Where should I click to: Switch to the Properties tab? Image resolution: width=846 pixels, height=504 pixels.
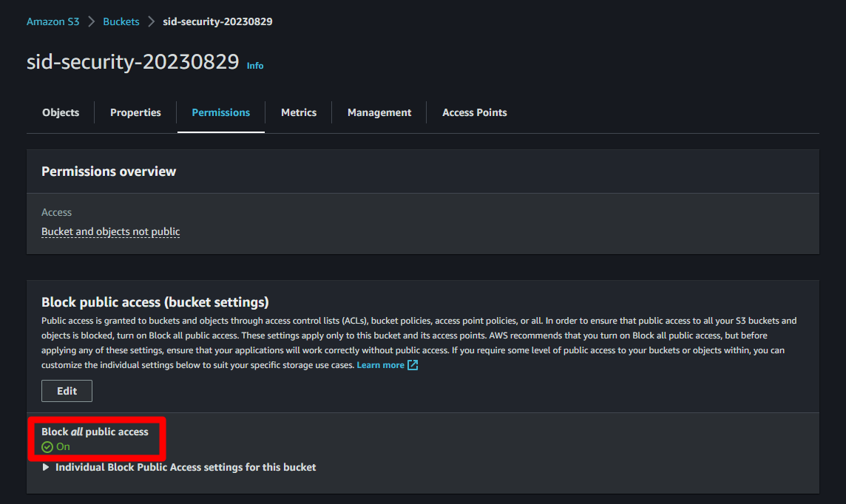135,112
